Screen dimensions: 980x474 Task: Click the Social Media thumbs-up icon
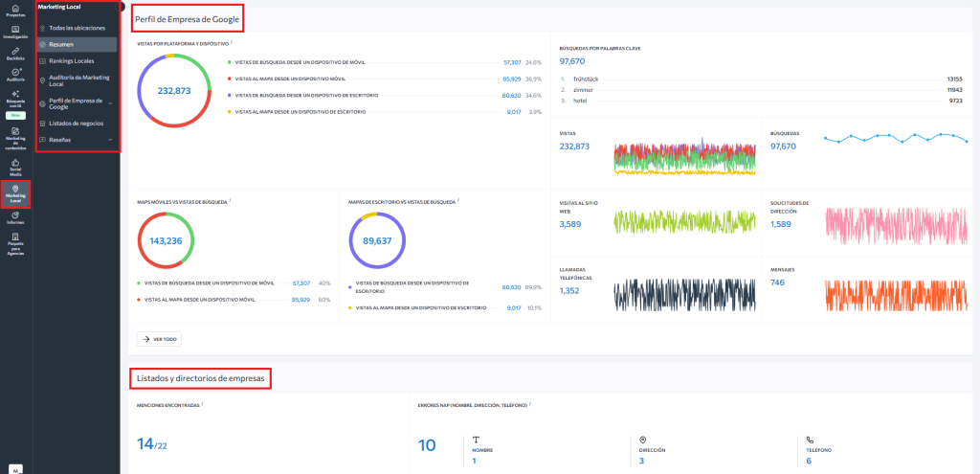click(15, 167)
